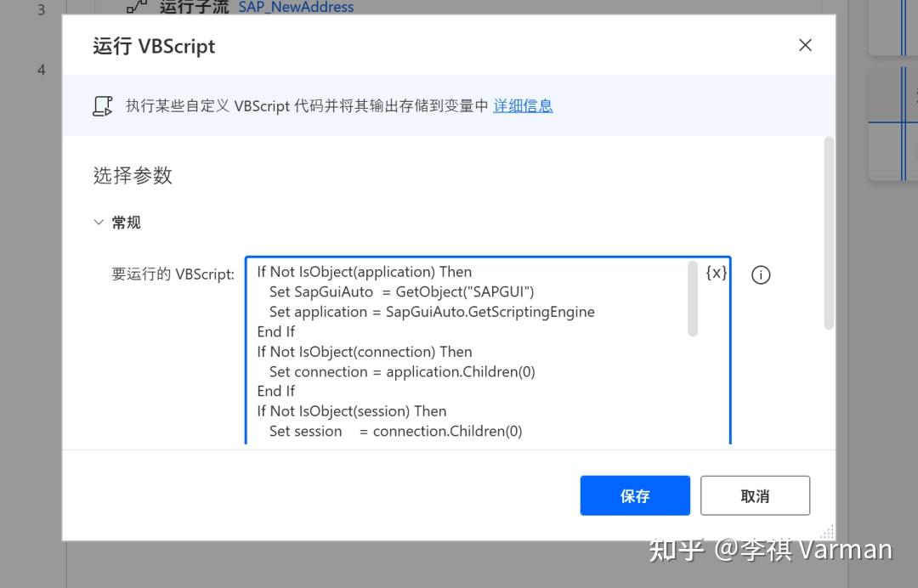Select the End If line in the script

coord(275,331)
